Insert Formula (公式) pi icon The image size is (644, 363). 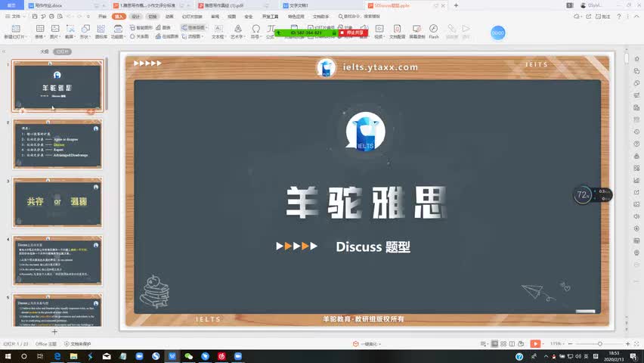271,29
